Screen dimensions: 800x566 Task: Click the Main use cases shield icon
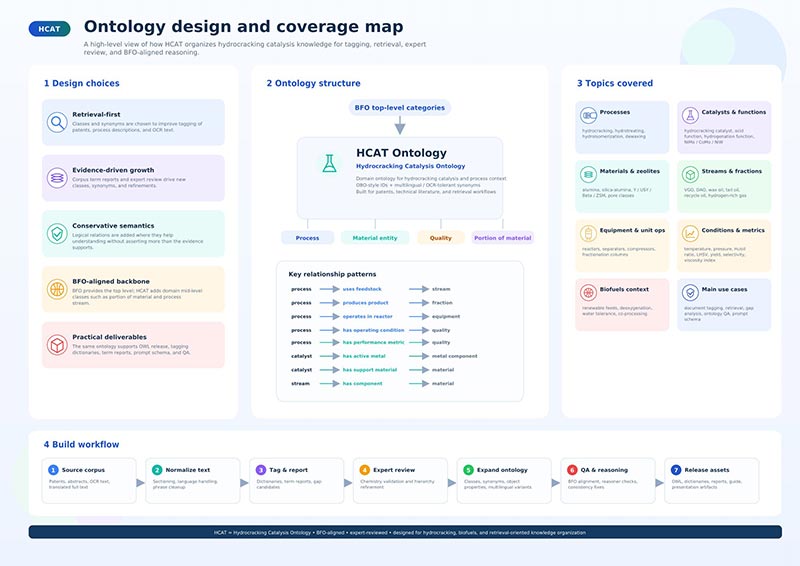(x=690, y=292)
